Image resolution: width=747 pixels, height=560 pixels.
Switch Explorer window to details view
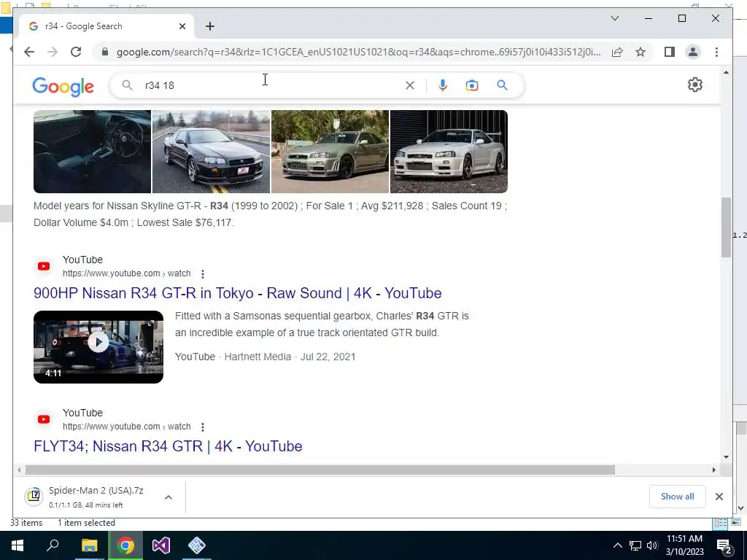coord(720,524)
